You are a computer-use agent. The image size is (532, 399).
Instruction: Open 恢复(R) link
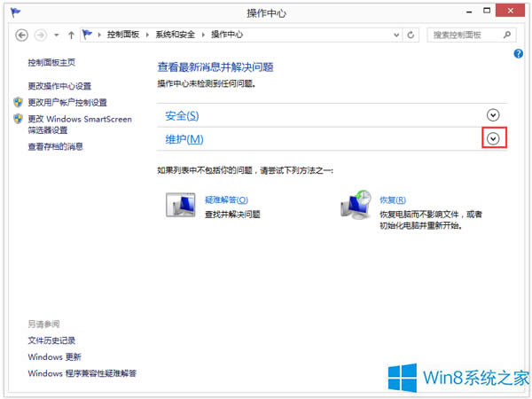point(393,200)
